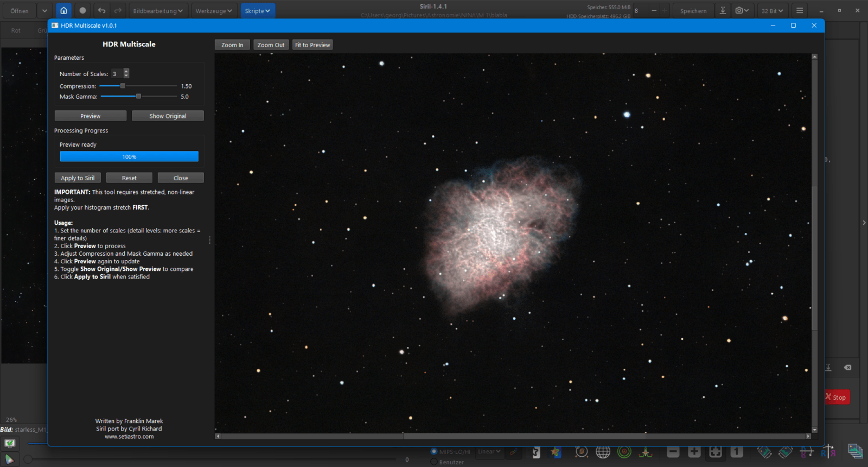Click the zoom-to-fit icon in bottom toolbar
This screenshot has width=868, height=467.
click(716, 452)
